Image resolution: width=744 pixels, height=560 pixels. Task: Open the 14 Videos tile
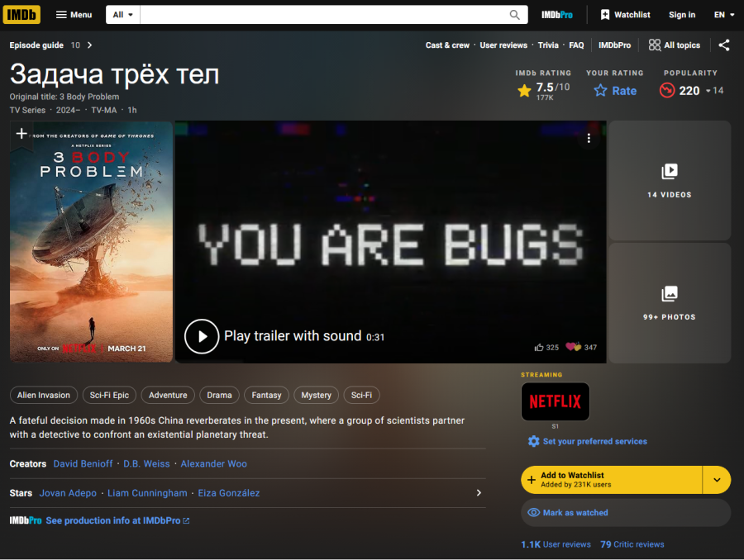click(669, 180)
